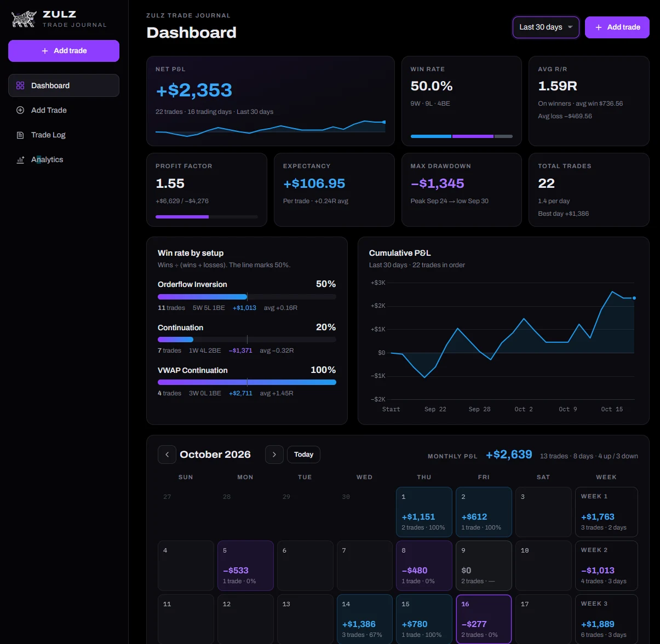Open the Last 30 days range dropdown
The image size is (660, 644).
tap(546, 27)
